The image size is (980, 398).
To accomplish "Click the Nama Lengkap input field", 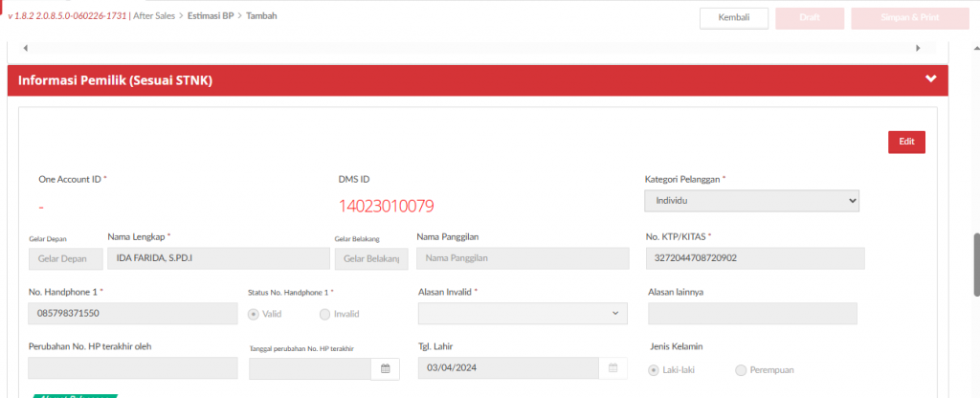I will (x=218, y=258).
